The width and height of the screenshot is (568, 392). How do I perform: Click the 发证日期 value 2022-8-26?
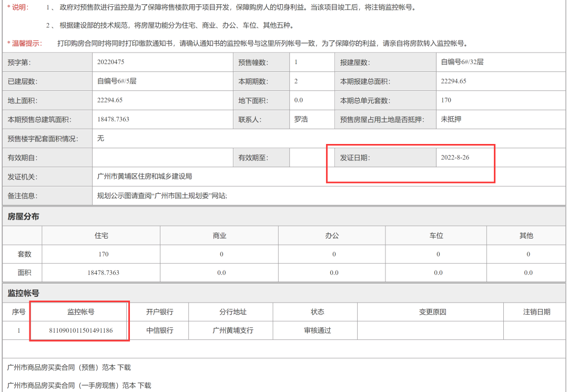(x=455, y=158)
